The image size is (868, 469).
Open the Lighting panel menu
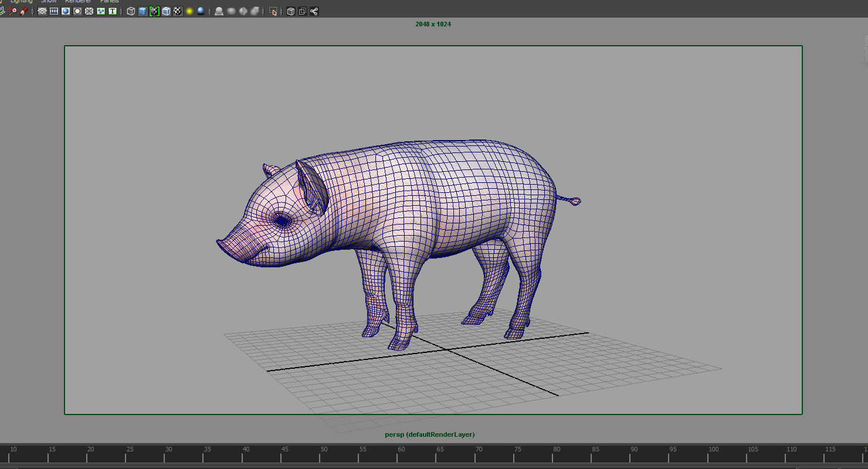(x=21, y=1)
